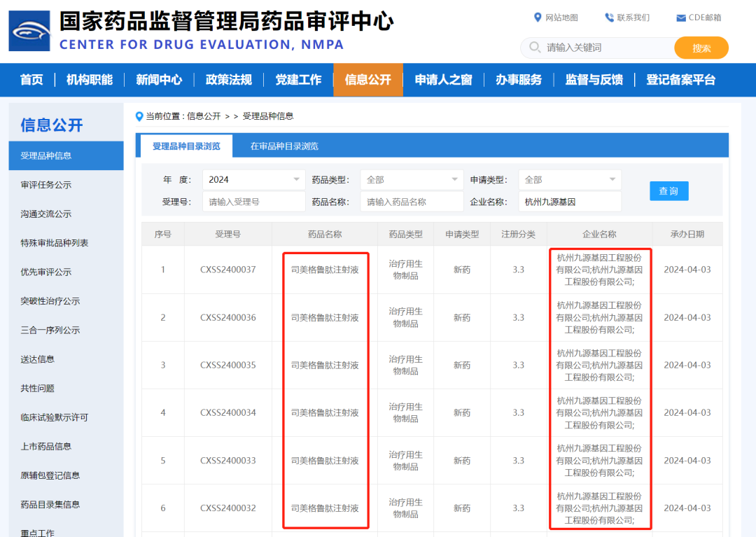
Task: Select the 受理品种目录浏览 tab
Action: point(186,146)
